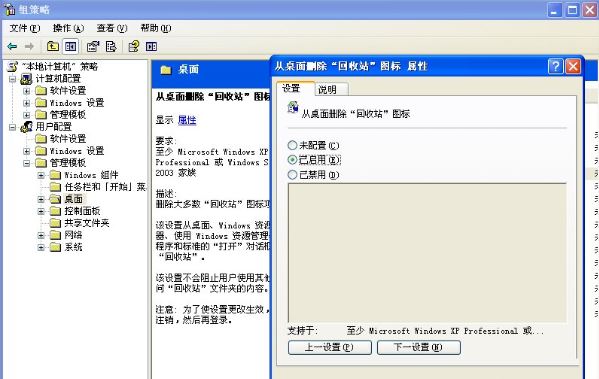Viewport: 599px width, 379px height.
Task: Open the 属性 link in description pane
Action: [187, 120]
